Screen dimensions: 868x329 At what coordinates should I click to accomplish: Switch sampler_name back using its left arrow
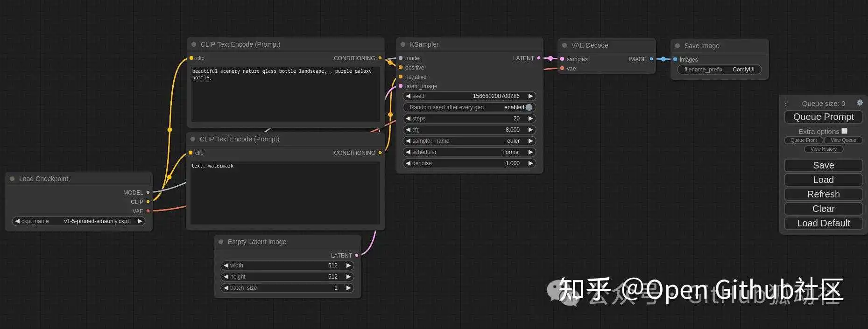408,141
